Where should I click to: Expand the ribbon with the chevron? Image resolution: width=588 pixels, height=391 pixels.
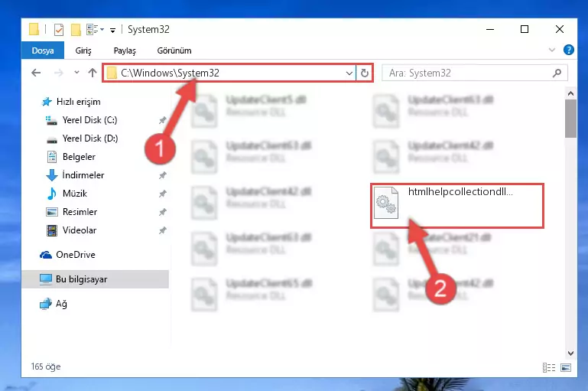551,50
